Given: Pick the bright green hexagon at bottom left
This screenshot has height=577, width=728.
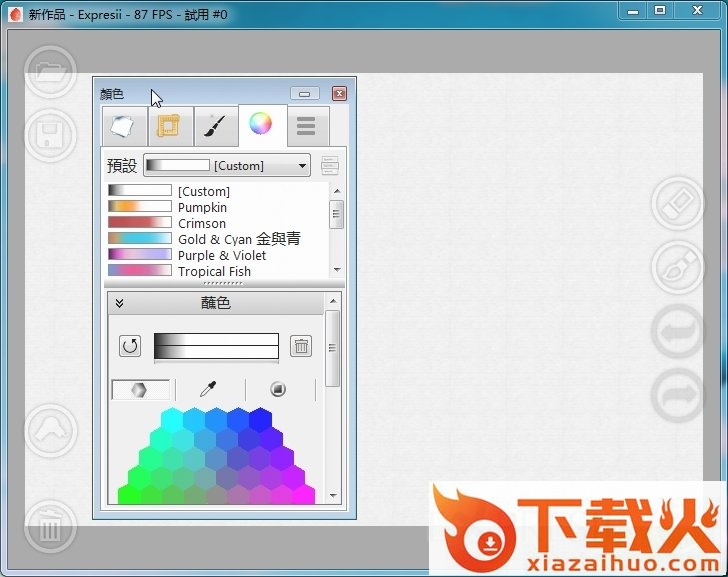Looking at the screenshot, I should 129,496.
